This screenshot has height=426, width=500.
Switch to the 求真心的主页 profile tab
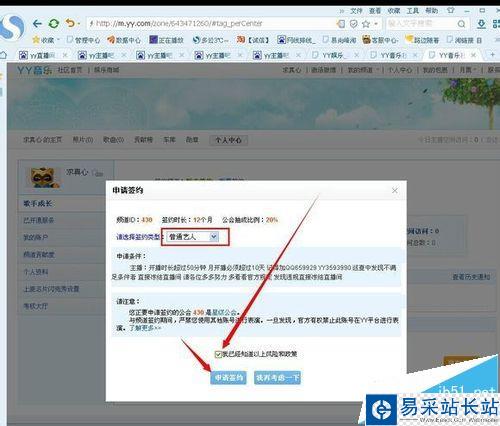tap(42, 140)
